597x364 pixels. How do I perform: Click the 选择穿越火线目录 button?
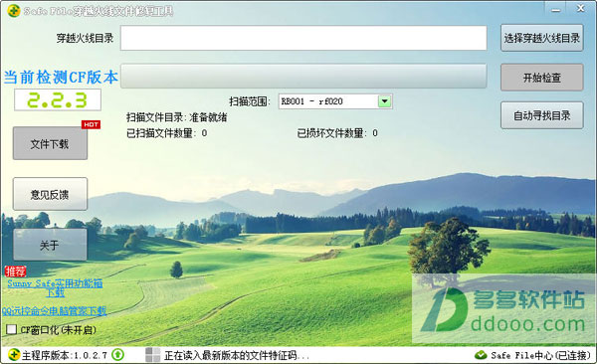pyautogui.click(x=542, y=38)
